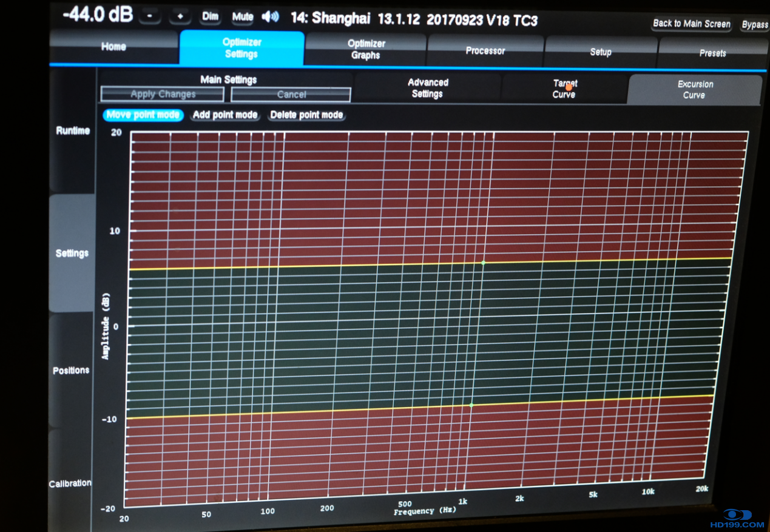
Task: Click Back to Main Screen button
Action: tap(691, 24)
